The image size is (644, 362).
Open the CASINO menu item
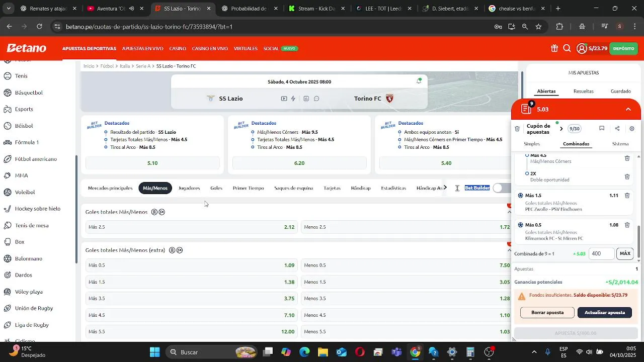tap(178, 49)
